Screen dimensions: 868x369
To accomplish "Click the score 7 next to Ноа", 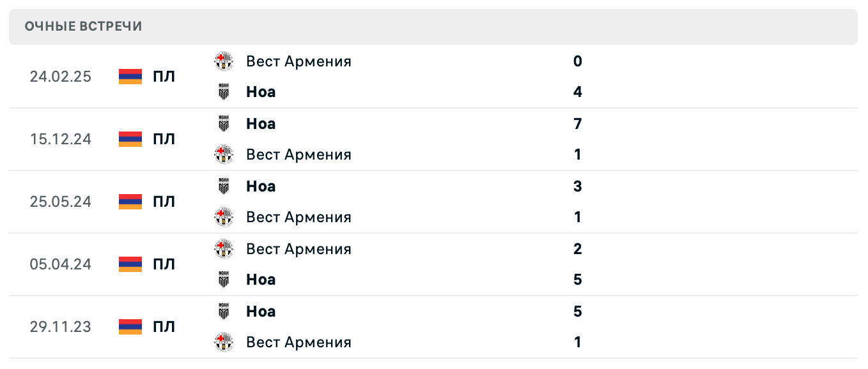I will coord(578,124).
